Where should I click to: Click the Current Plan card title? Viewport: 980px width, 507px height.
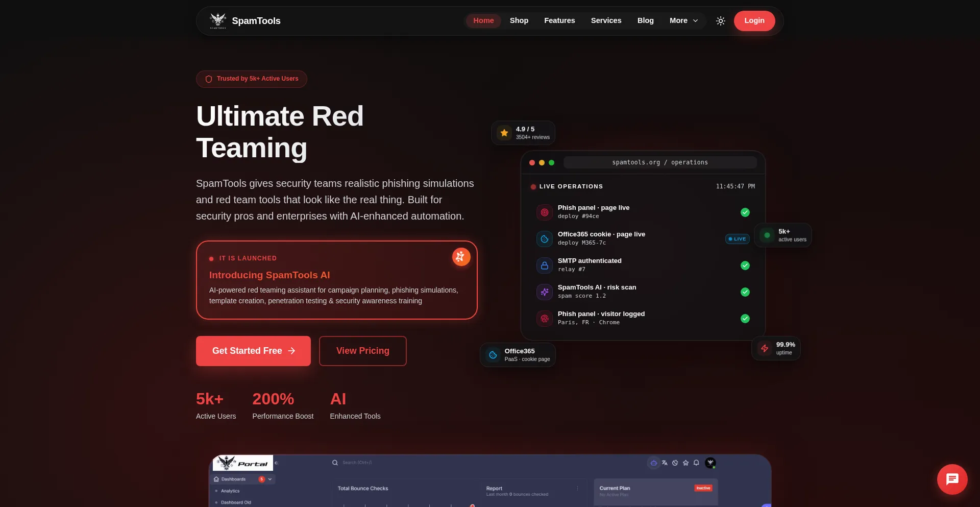point(615,488)
